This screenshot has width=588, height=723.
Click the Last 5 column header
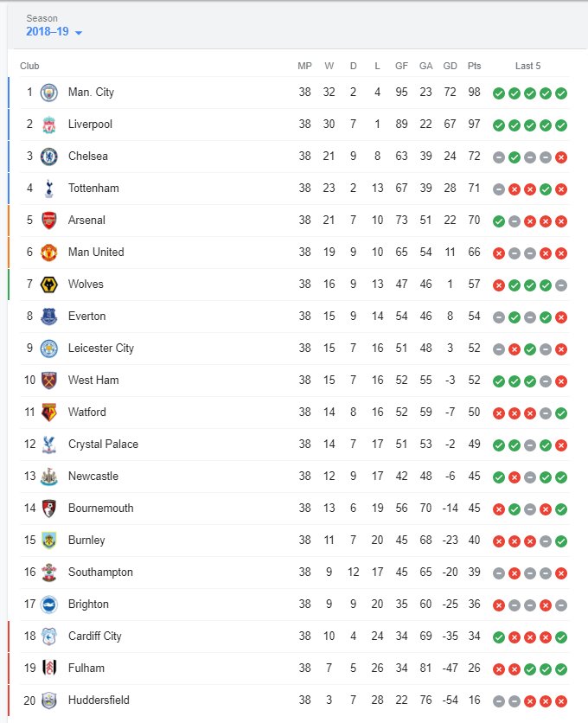click(528, 66)
